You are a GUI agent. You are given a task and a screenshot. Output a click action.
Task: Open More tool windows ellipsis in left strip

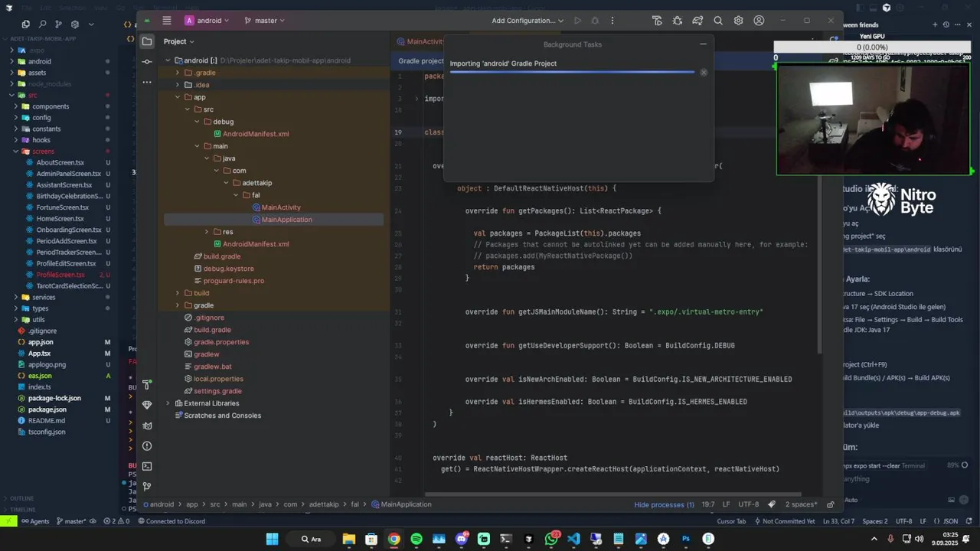(x=147, y=81)
